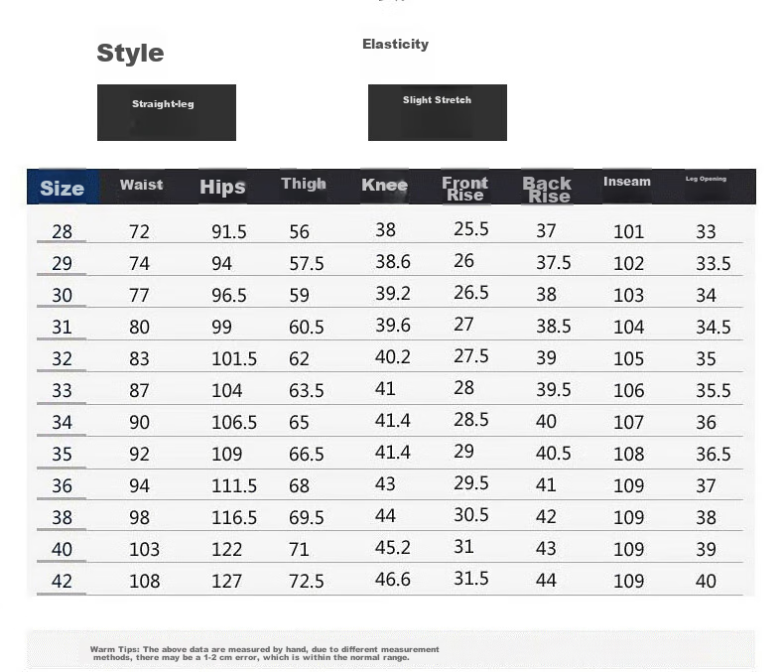
Task: Click the Elasticity heading
Action: tap(396, 45)
